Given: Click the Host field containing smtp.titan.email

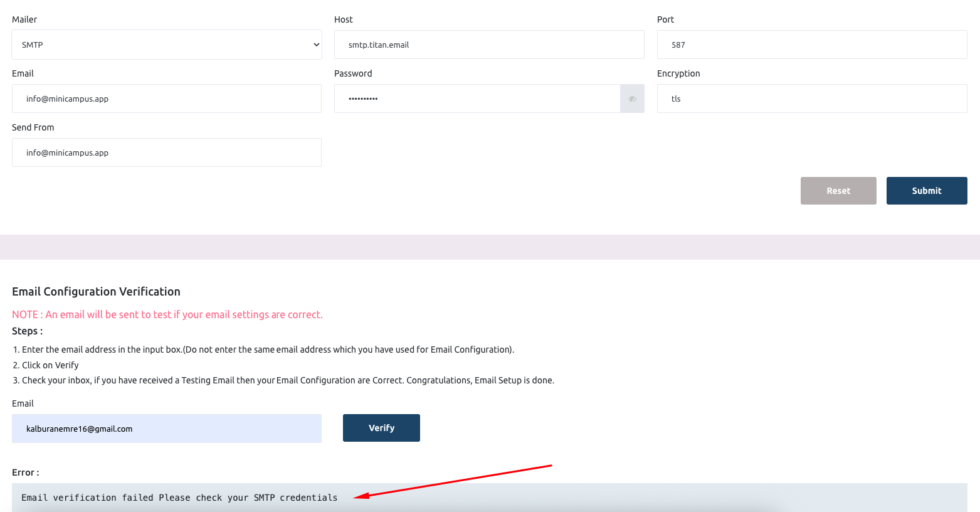Looking at the screenshot, I should click(x=489, y=45).
